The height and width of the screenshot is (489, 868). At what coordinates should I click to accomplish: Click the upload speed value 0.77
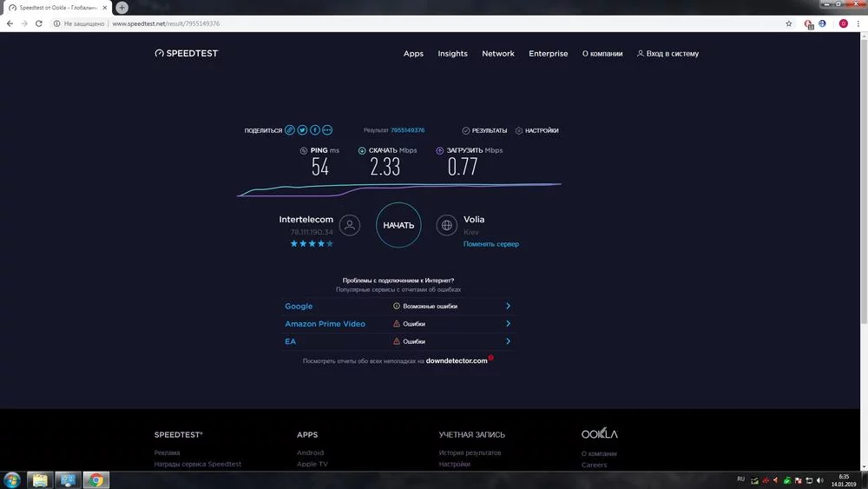[463, 167]
